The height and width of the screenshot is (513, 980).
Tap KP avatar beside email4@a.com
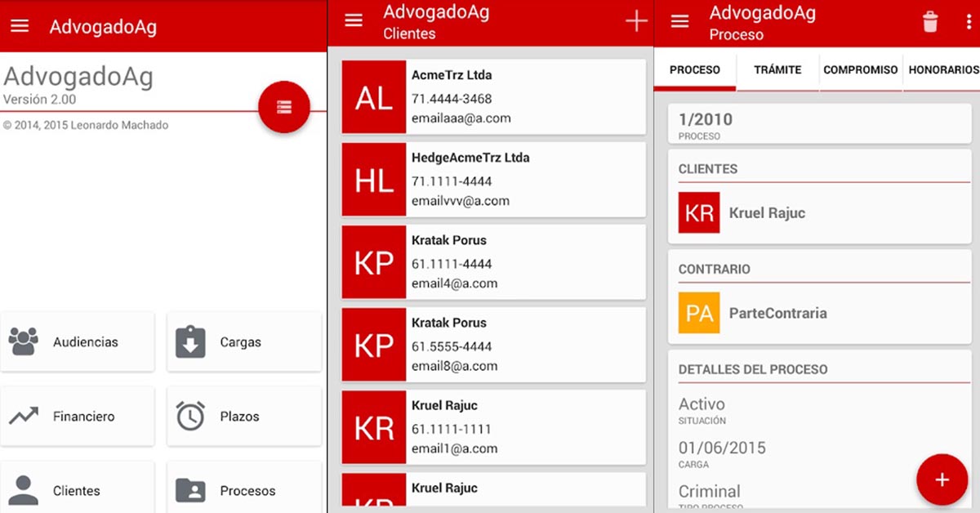(374, 262)
